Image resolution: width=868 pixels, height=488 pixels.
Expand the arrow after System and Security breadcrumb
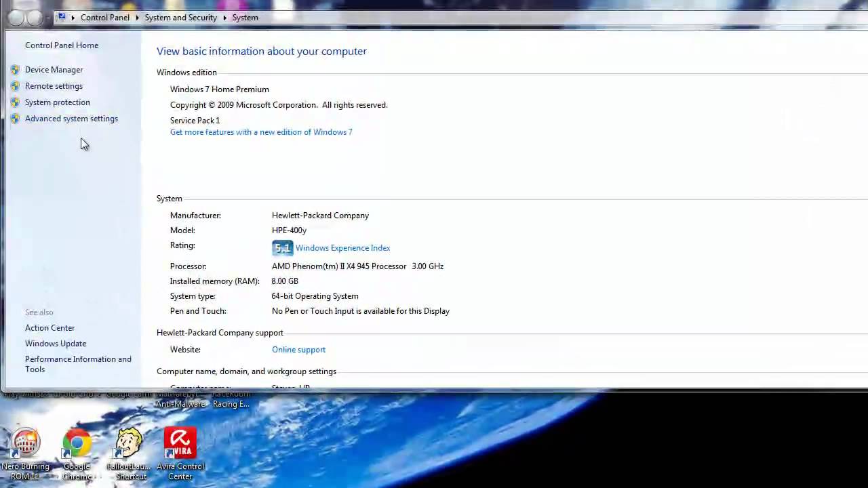point(225,18)
